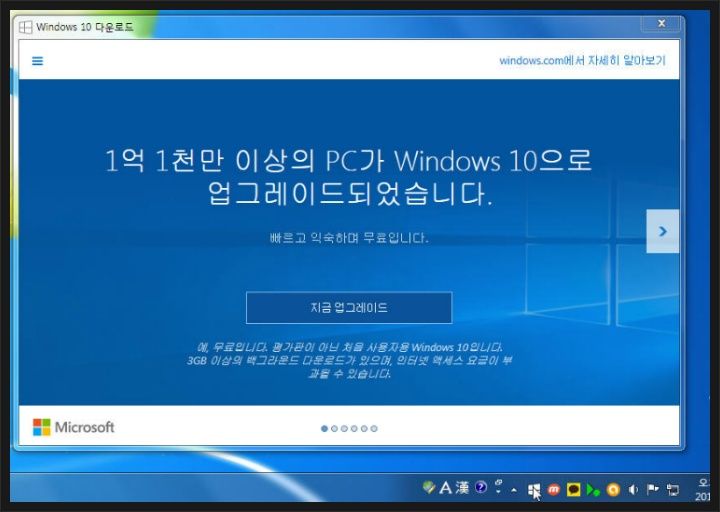Open the network tray icon

(x=673, y=490)
